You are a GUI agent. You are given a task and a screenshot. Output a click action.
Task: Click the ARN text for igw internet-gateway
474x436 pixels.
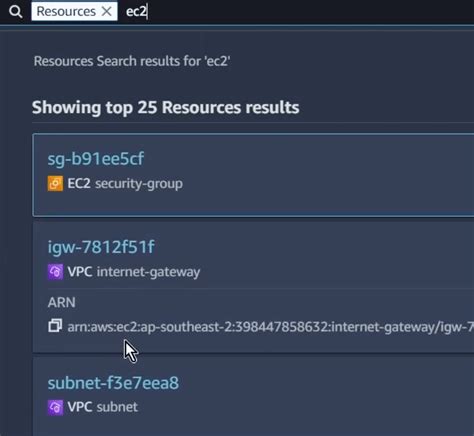pos(270,327)
